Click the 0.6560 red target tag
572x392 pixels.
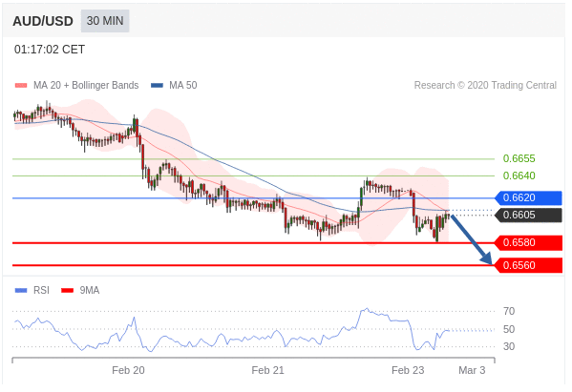point(528,265)
